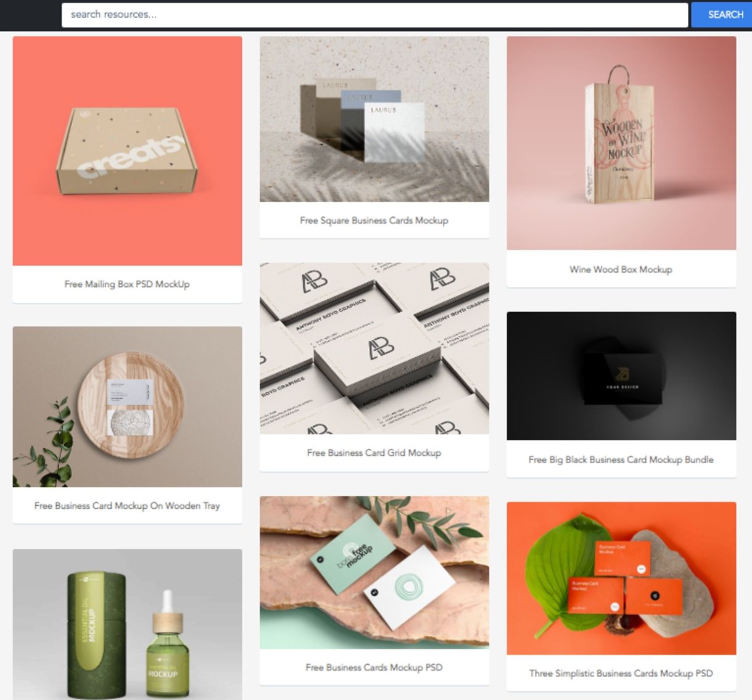Open the Free Square Business Cards Mockup link

coord(374,220)
